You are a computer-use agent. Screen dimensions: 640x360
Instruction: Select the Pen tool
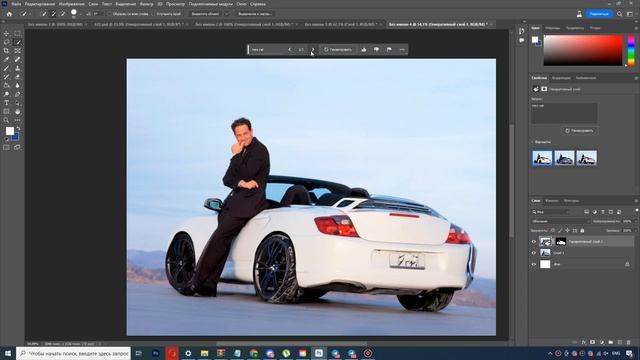point(18,94)
